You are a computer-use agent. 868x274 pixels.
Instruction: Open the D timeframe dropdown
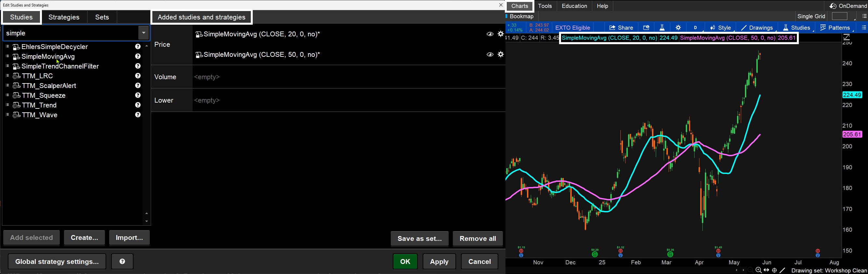(x=696, y=28)
